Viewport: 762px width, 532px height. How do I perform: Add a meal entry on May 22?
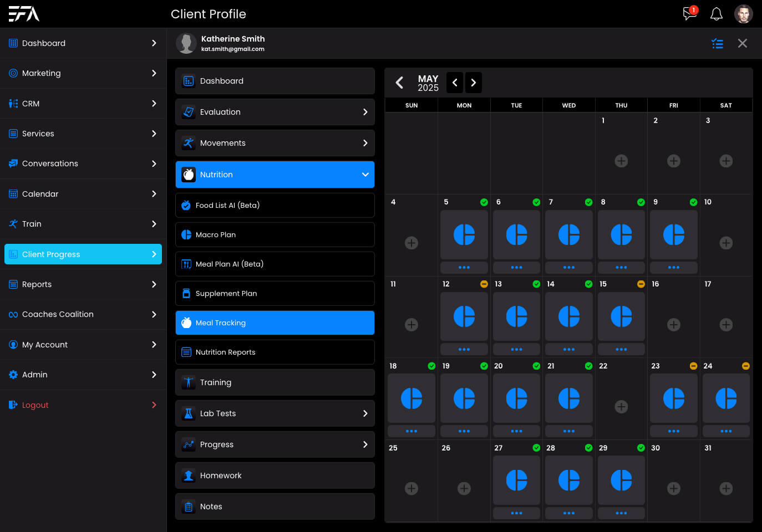click(621, 407)
